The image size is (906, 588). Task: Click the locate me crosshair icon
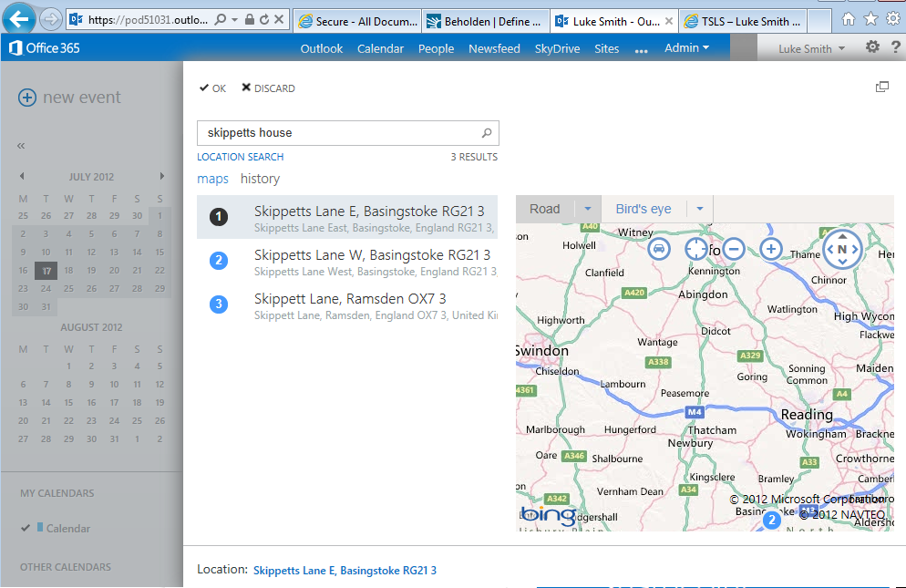696,248
